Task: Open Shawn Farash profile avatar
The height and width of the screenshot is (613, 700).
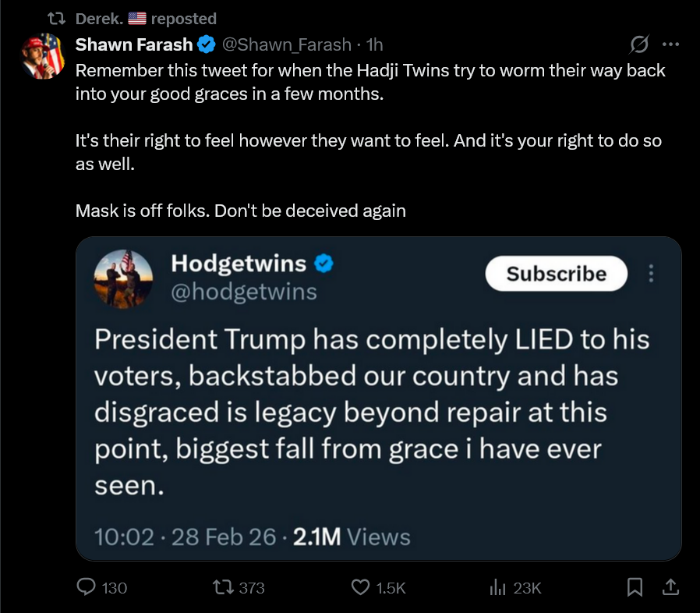Action: click(43, 56)
